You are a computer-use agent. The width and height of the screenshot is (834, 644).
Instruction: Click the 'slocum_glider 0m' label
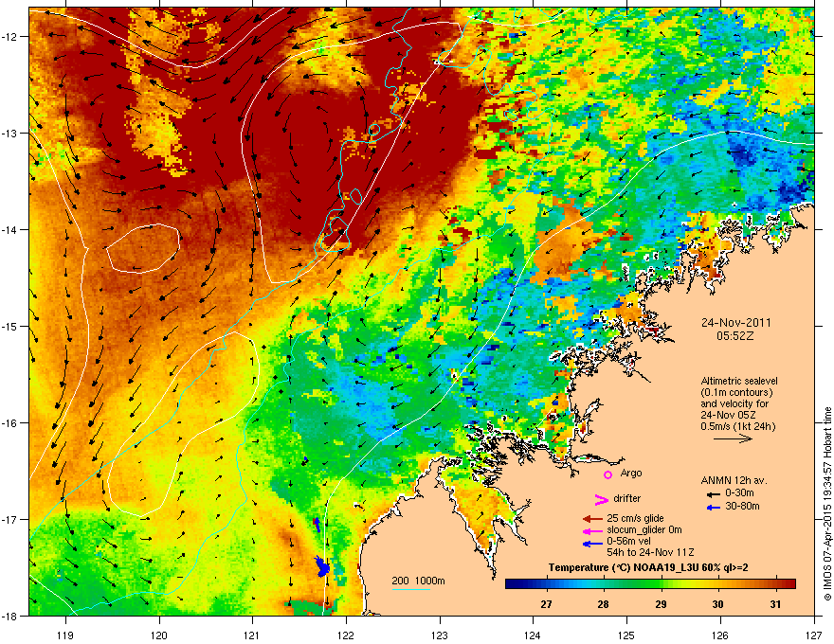[644, 529]
